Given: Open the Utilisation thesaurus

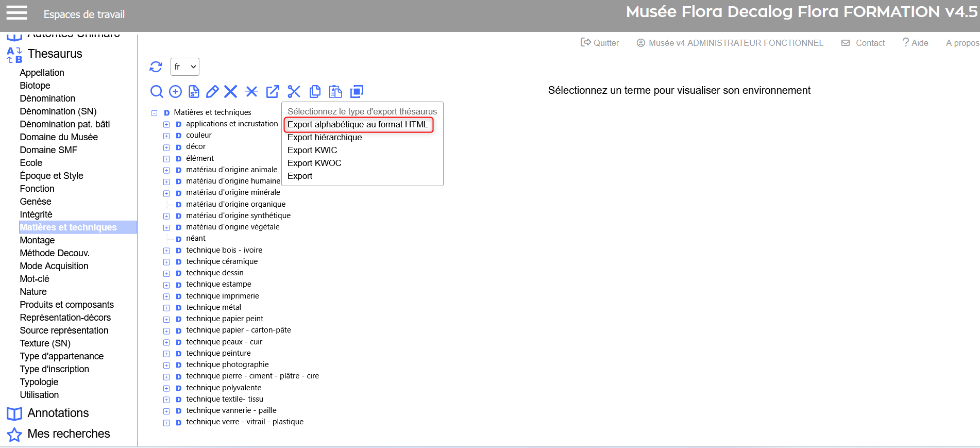Looking at the screenshot, I should (39, 395).
